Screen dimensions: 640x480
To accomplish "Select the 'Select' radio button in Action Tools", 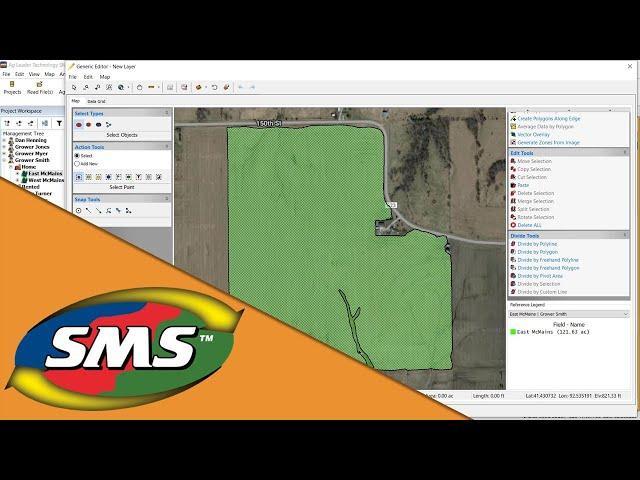I will 77,156.
